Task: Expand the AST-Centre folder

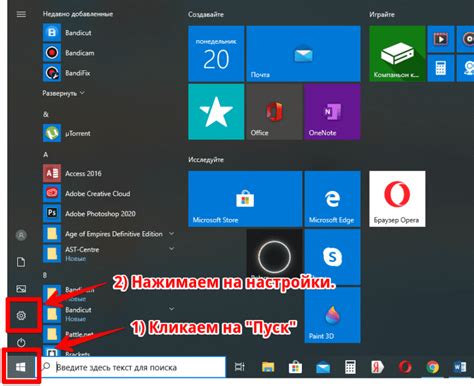Action: [171, 249]
